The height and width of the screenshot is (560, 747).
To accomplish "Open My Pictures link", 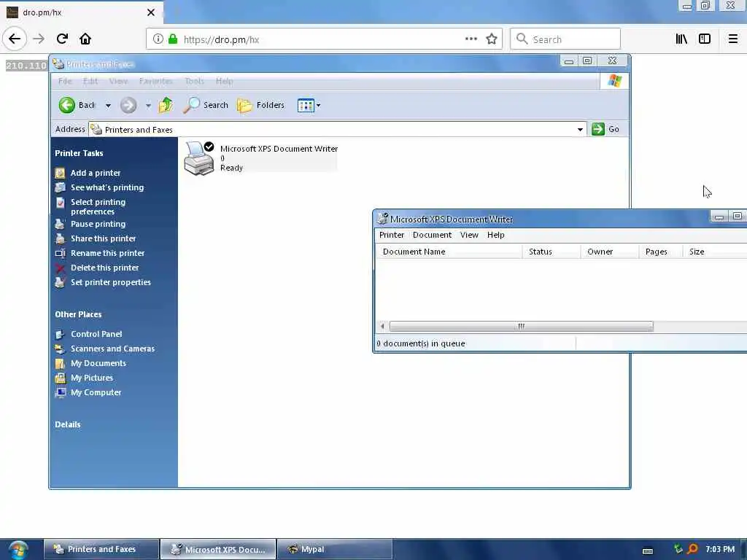I will pyautogui.click(x=92, y=378).
